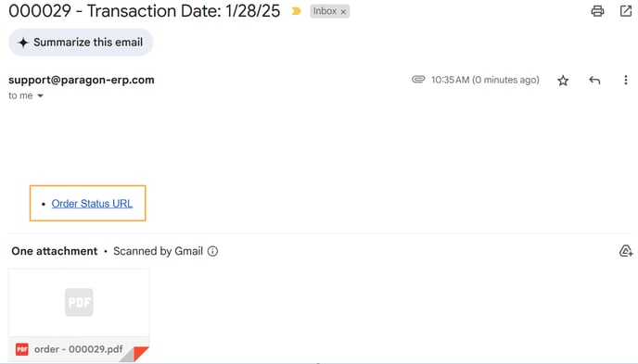
Task: Remove the Inbox label with x
Action: point(343,12)
